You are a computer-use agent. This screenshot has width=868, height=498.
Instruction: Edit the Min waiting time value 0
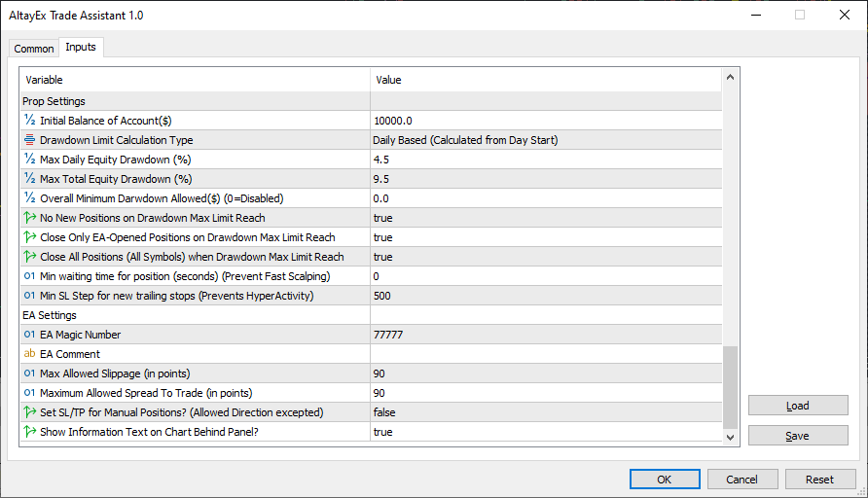546,276
